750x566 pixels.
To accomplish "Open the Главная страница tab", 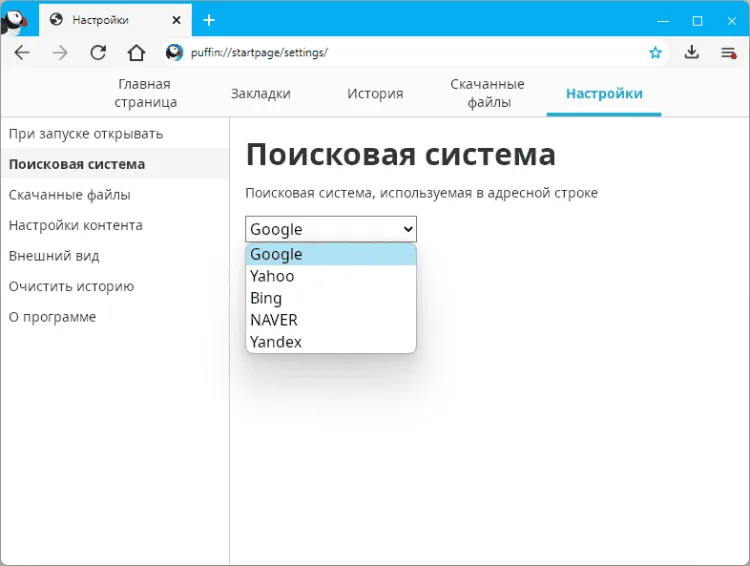I will tap(145, 93).
